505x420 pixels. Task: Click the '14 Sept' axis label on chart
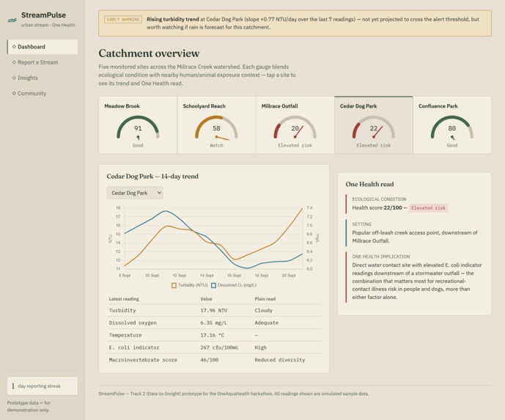[x=207, y=276]
